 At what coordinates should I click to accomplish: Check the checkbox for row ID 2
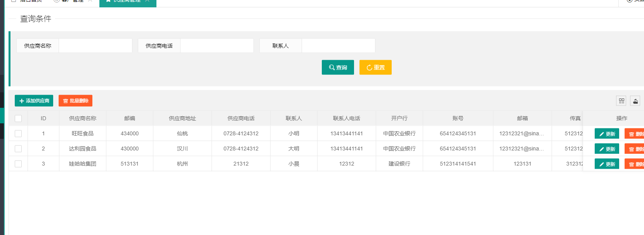[x=18, y=149]
